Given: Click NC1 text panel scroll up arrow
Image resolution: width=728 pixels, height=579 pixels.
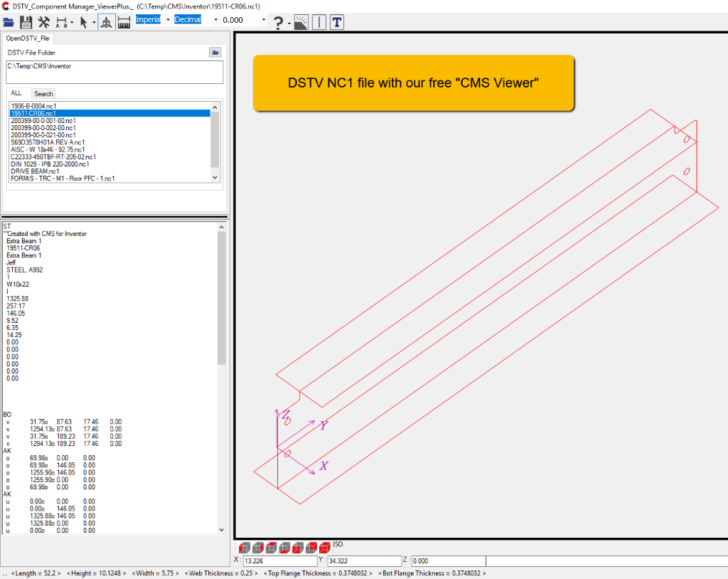Looking at the screenshot, I should pyautogui.click(x=222, y=227).
